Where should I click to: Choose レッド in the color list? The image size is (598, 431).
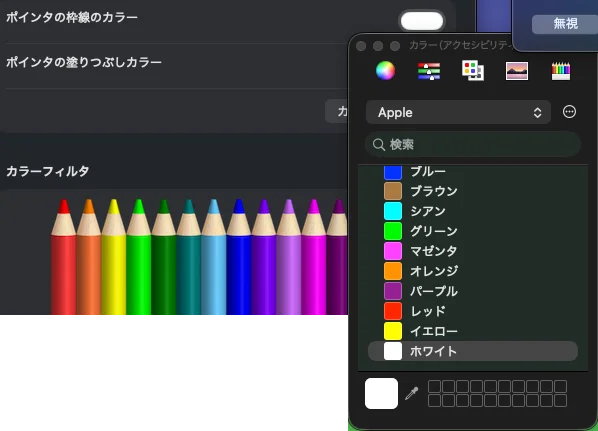[473, 311]
